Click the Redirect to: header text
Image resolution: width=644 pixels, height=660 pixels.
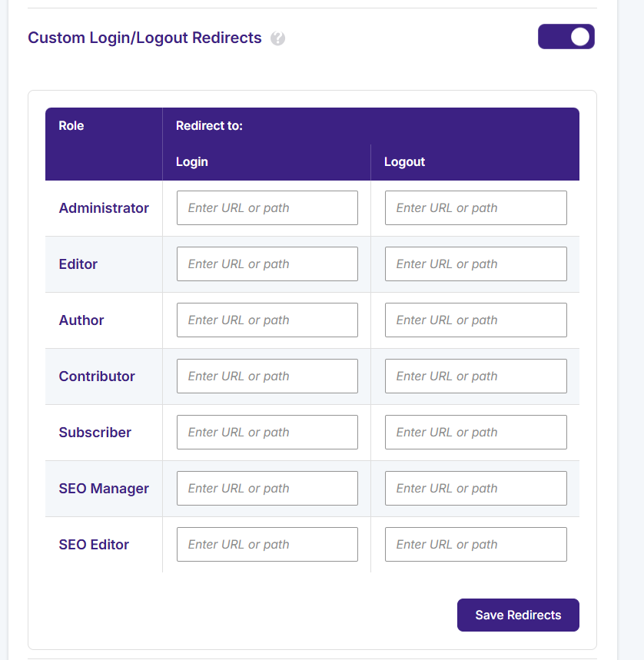click(209, 125)
